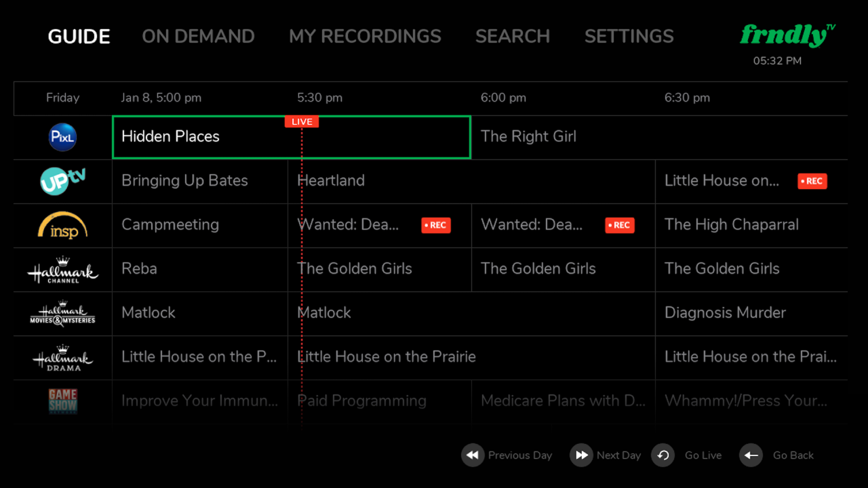Select Hidden Places on PixL
This screenshot has width=868, height=488.
click(x=292, y=138)
